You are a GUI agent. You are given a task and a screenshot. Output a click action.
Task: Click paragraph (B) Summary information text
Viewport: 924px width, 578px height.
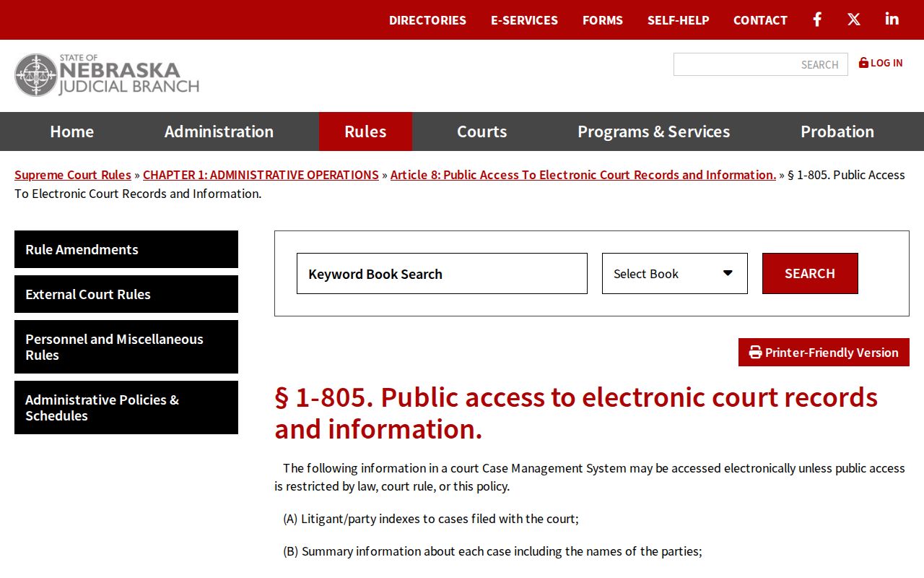(x=492, y=551)
